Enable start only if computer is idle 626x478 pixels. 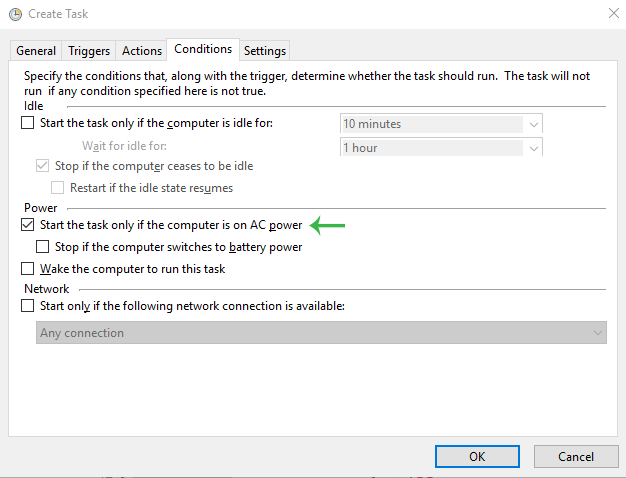click(28, 123)
